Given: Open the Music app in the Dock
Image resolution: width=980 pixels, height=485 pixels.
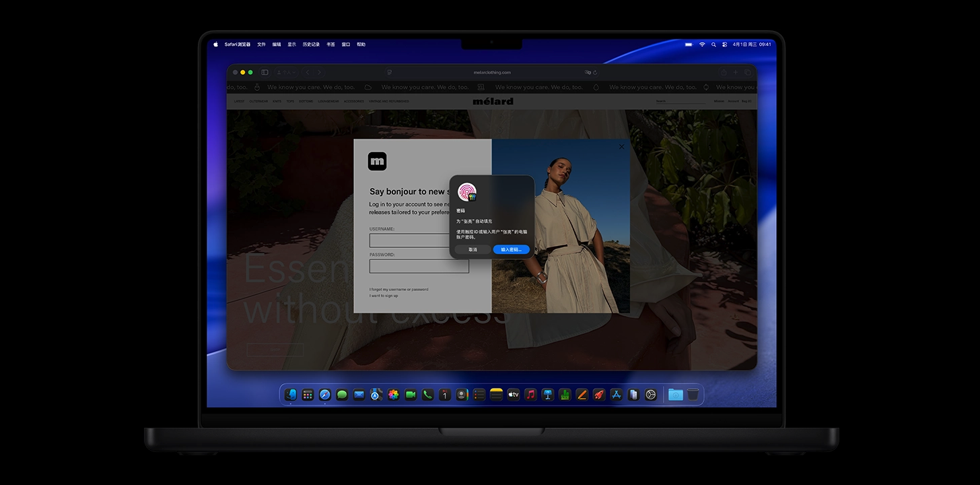Looking at the screenshot, I should coord(530,395).
